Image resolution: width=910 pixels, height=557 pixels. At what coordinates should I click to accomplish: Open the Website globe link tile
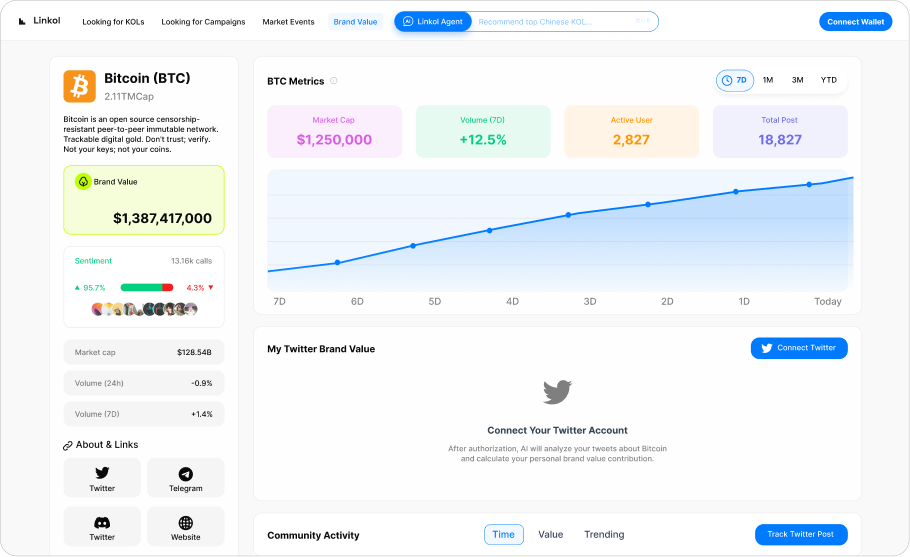pyautogui.click(x=186, y=526)
